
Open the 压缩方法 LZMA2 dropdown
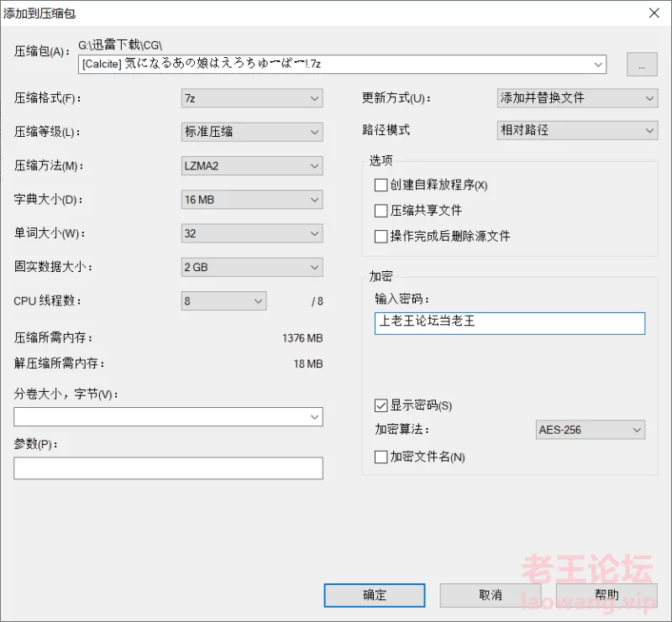252,166
